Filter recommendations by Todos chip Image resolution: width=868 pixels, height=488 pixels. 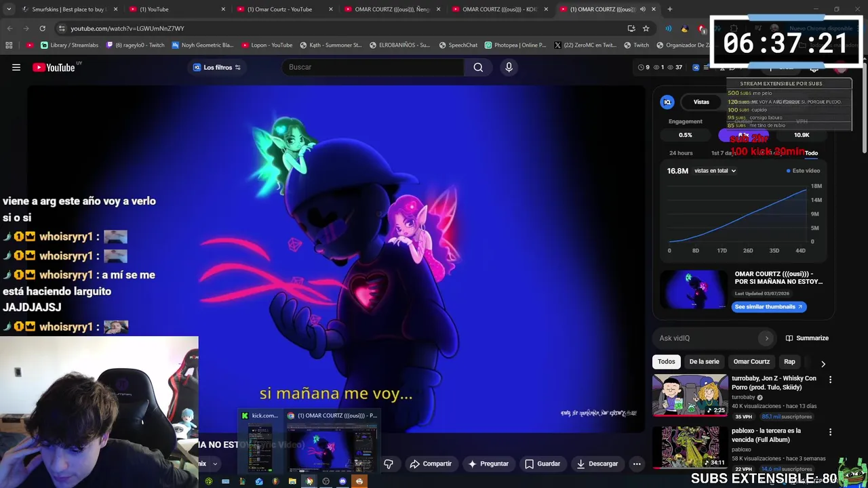point(667,361)
